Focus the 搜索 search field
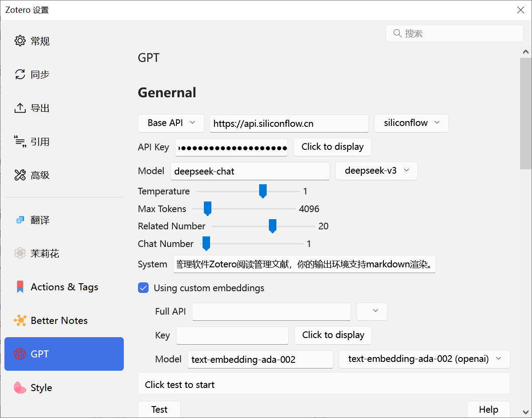This screenshot has width=532, height=418. (455, 34)
